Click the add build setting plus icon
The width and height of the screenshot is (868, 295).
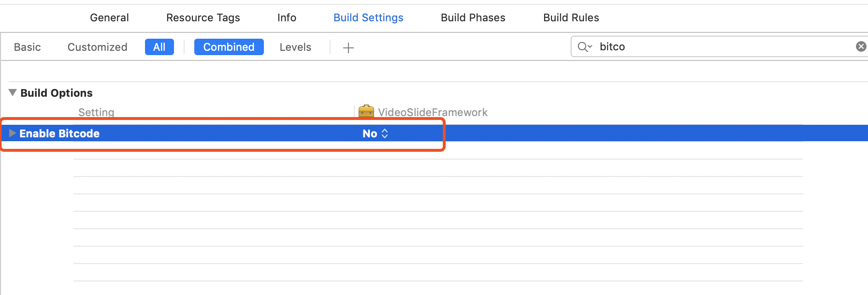click(x=348, y=47)
